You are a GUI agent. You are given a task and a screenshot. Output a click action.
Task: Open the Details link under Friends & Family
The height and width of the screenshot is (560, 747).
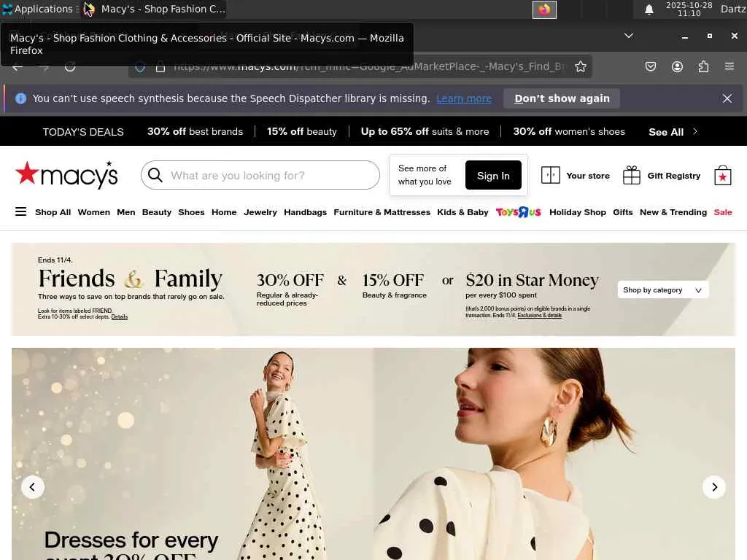[x=119, y=316]
